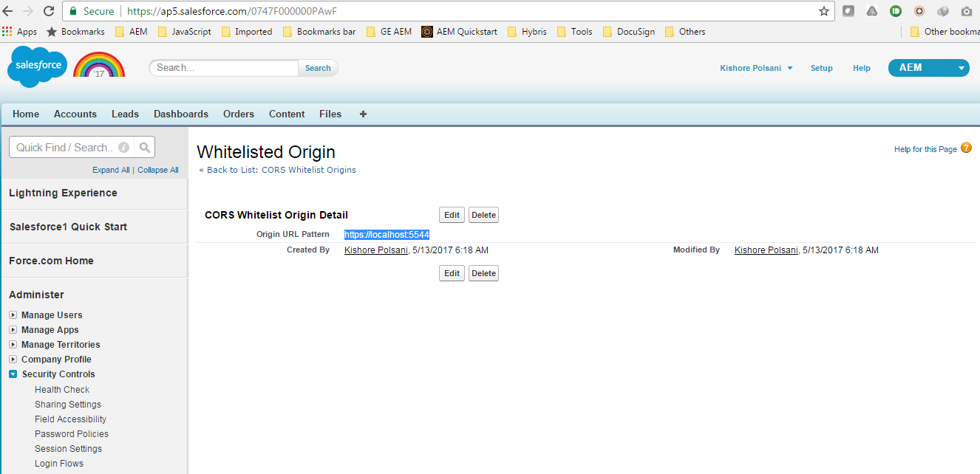Go back to CORS Whitelist Origins list
980x474 pixels.
click(282, 170)
